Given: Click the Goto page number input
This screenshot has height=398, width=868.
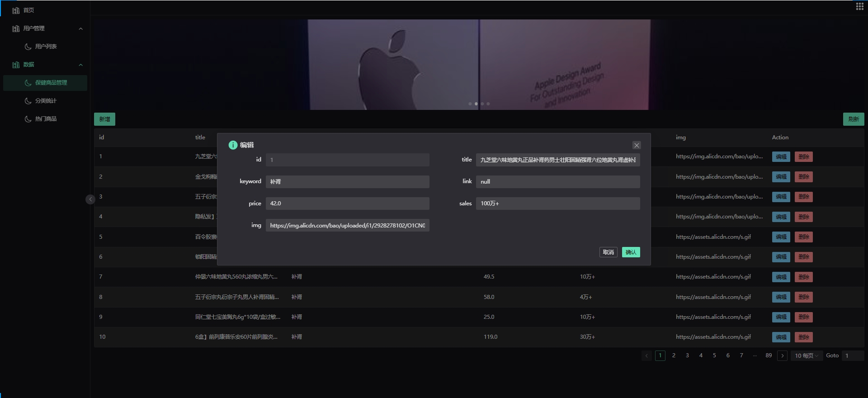Looking at the screenshot, I should click(x=853, y=356).
